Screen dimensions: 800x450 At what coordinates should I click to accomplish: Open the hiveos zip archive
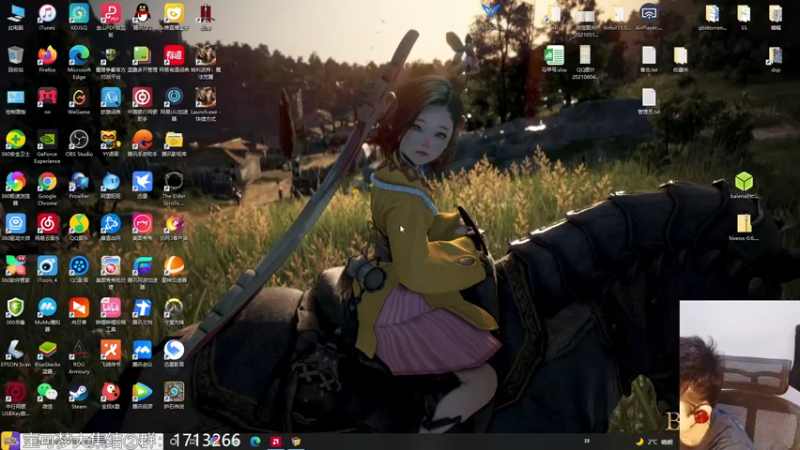[744, 227]
